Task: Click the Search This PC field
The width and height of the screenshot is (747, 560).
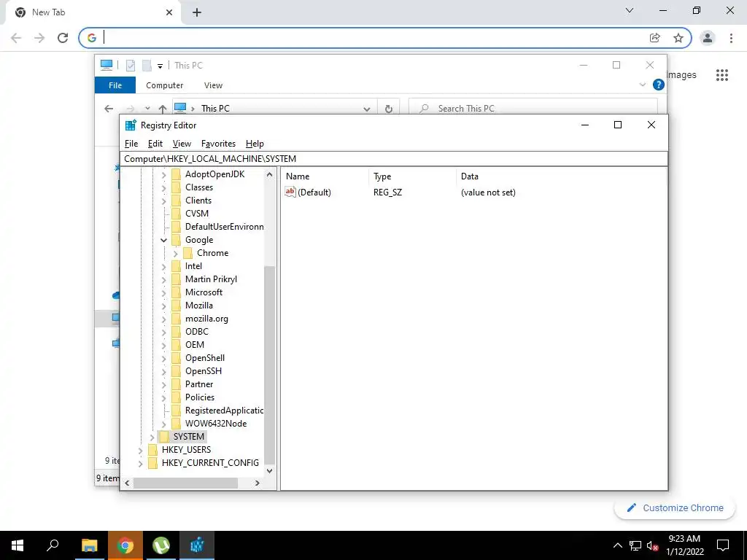Action: coord(533,109)
